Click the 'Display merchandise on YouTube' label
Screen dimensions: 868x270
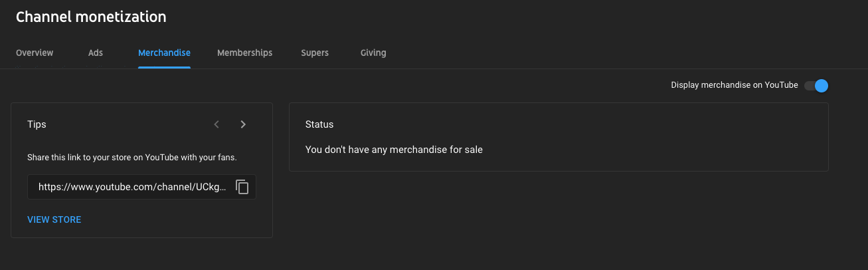tap(734, 85)
